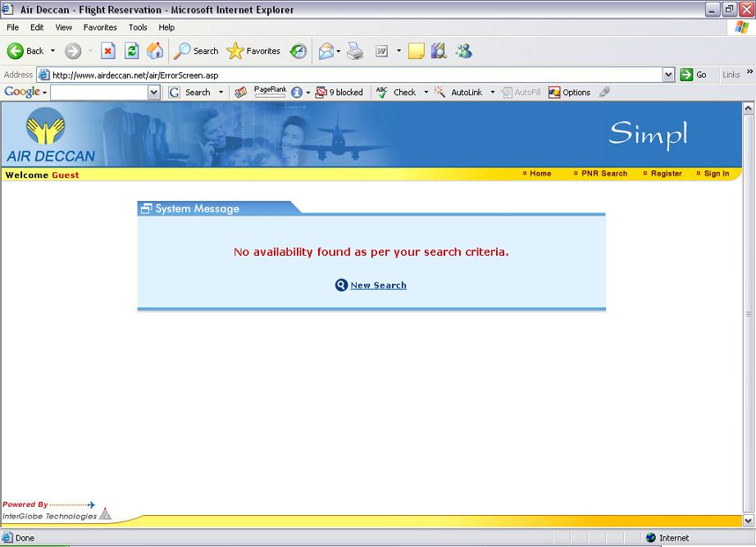Screen dimensions: 756x547
Task: Expand the spell Check dropdown arrow
Action: pyautogui.click(x=426, y=92)
